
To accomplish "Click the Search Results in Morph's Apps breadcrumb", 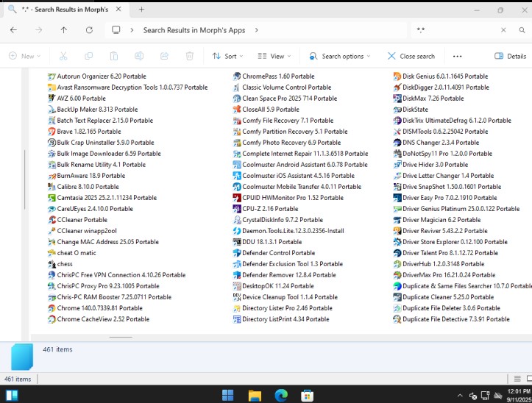I will tap(194, 30).
